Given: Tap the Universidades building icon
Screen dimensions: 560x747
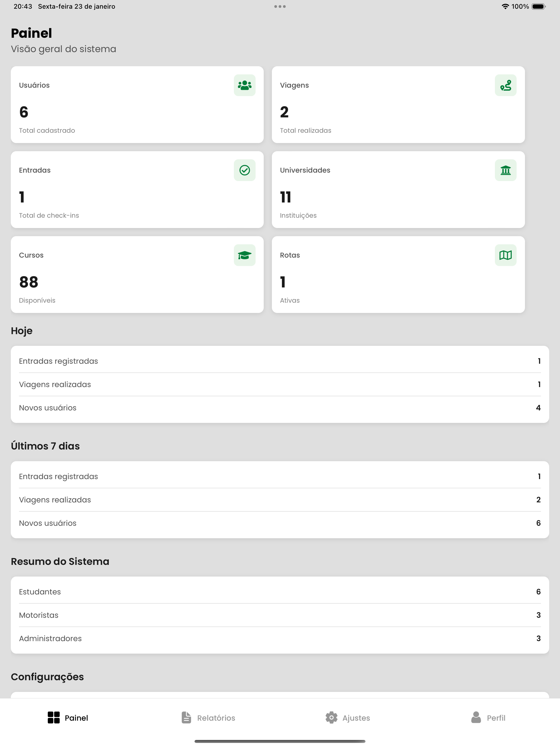Looking at the screenshot, I should pos(505,170).
